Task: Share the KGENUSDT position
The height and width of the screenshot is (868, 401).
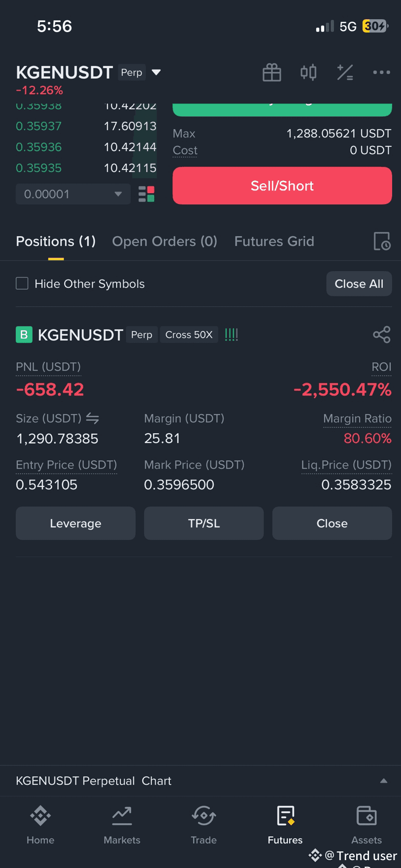Action: 382,335
